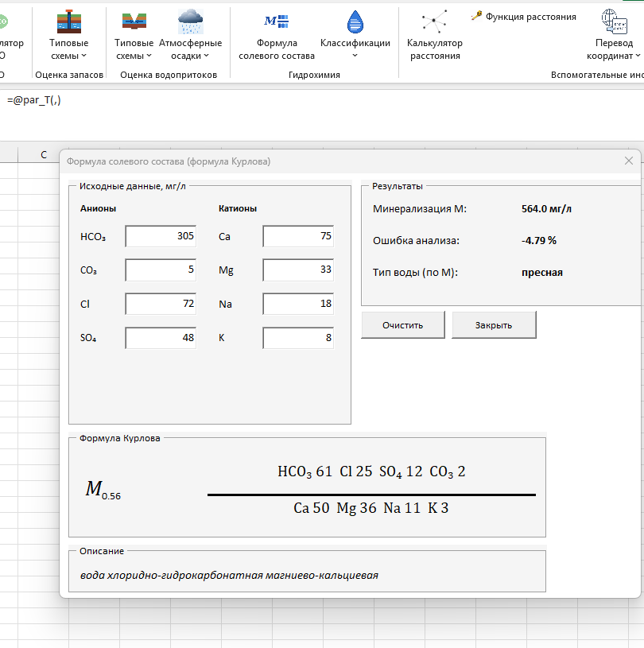Click the Типовые схемы icon above Оценка запасов

coord(69,22)
